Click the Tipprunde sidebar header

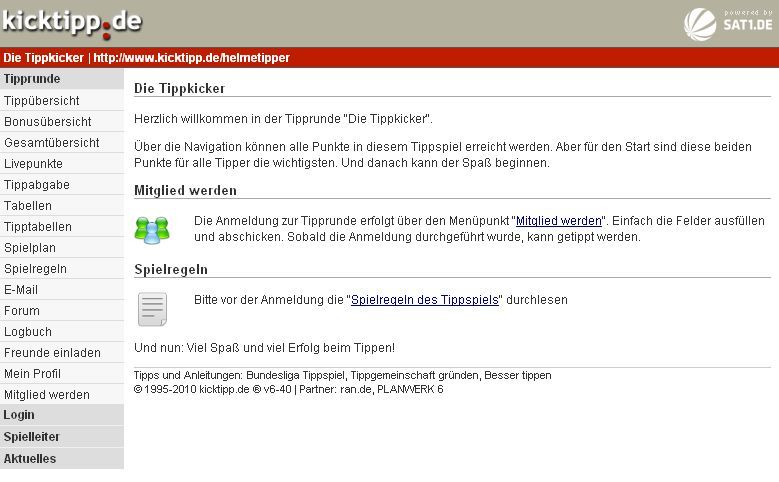click(32, 79)
